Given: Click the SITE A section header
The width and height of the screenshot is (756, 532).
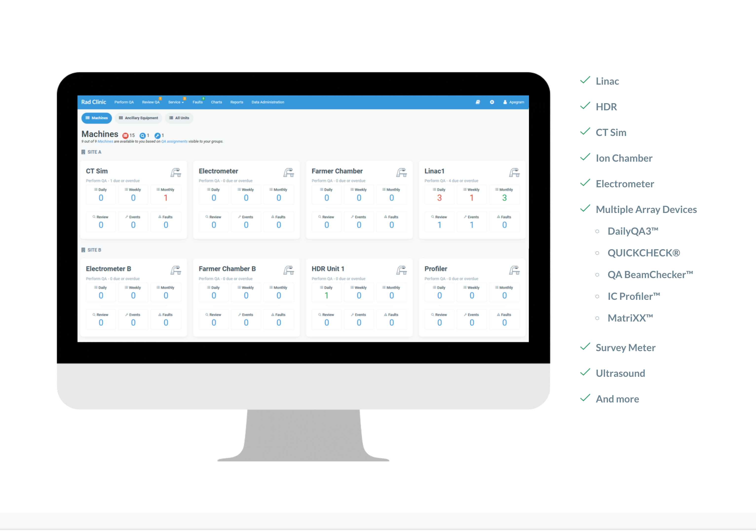Looking at the screenshot, I should (x=91, y=152).
